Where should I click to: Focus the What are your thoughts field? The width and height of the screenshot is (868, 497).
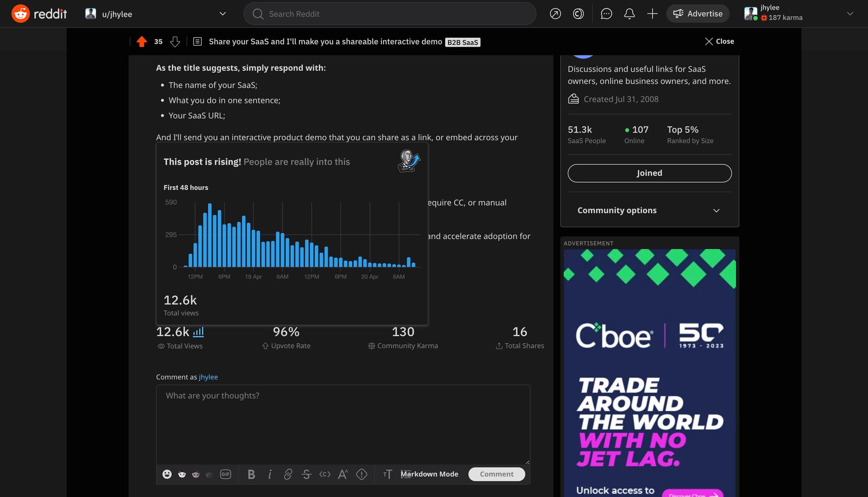(342, 424)
